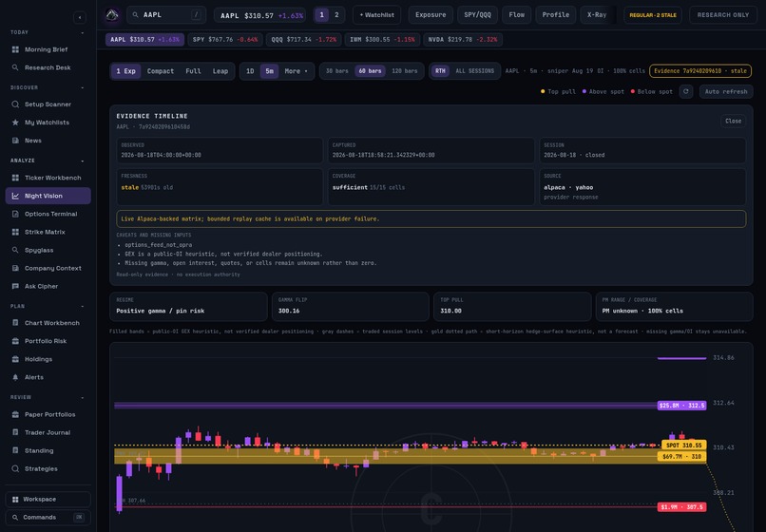Screen dimensions: 766x532
Task: Click the Night Vision chart icon
Action: pos(15,196)
